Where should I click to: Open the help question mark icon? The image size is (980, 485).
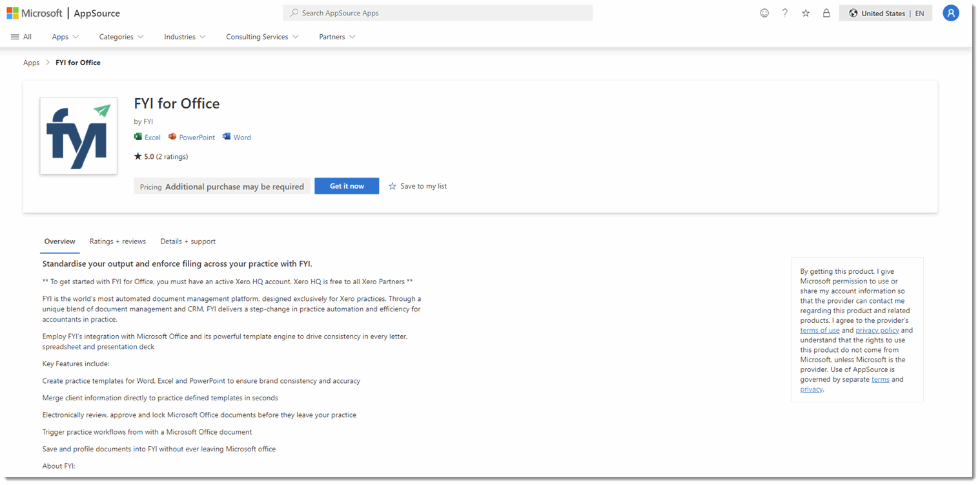[785, 13]
